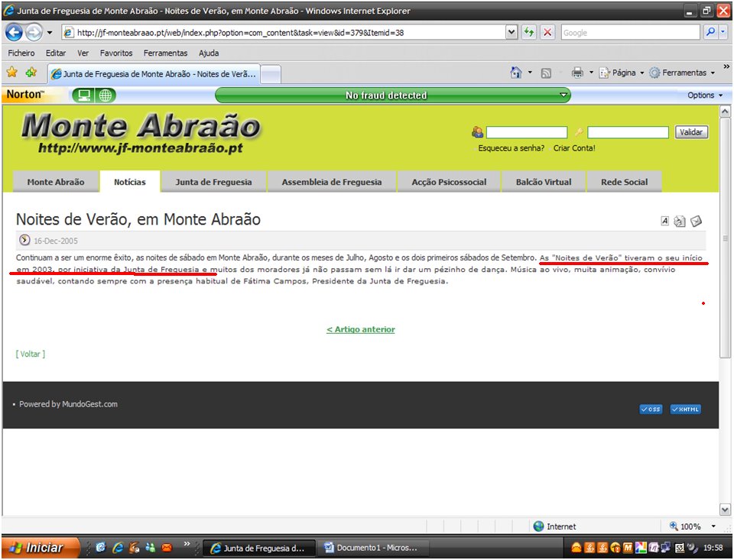Image resolution: width=734 pixels, height=560 pixels.
Task: Click the page scrollbar up arrow
Action: pyautogui.click(x=725, y=112)
